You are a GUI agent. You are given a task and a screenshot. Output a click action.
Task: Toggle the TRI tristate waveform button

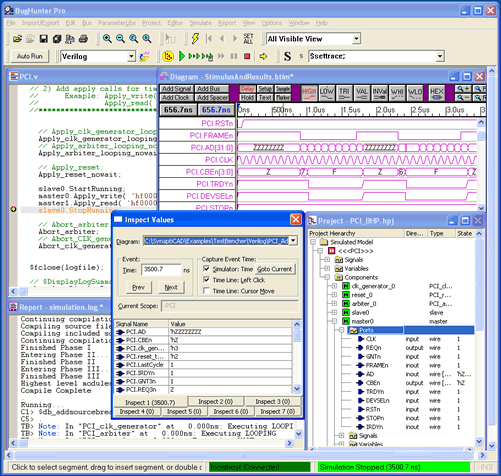344,93
